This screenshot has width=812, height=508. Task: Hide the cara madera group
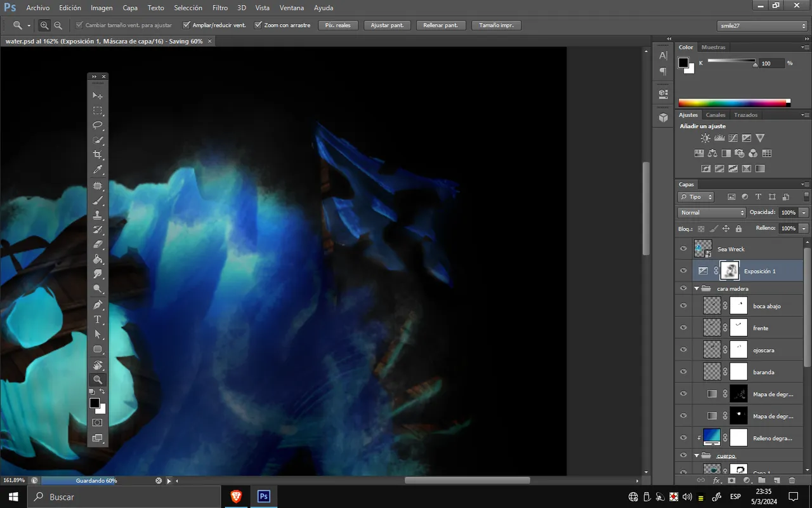click(x=683, y=288)
